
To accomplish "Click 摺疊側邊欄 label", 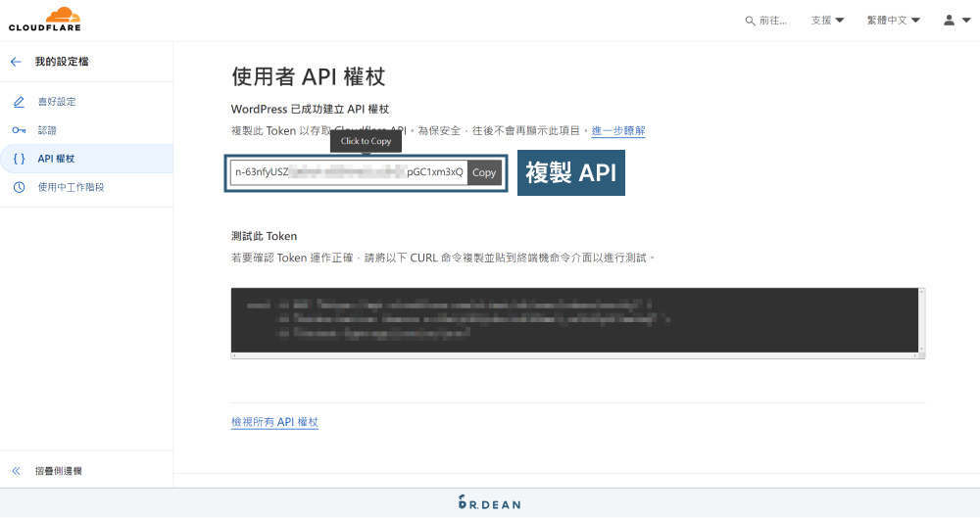I will [58, 471].
